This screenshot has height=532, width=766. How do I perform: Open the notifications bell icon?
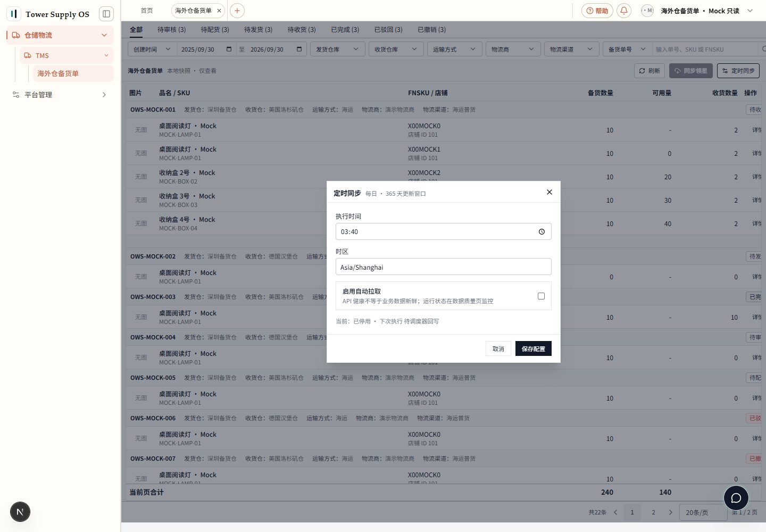624,11
